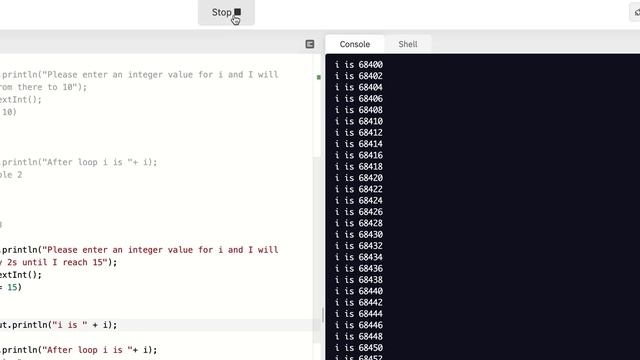Click console line 'i is 68420'

coord(359,178)
